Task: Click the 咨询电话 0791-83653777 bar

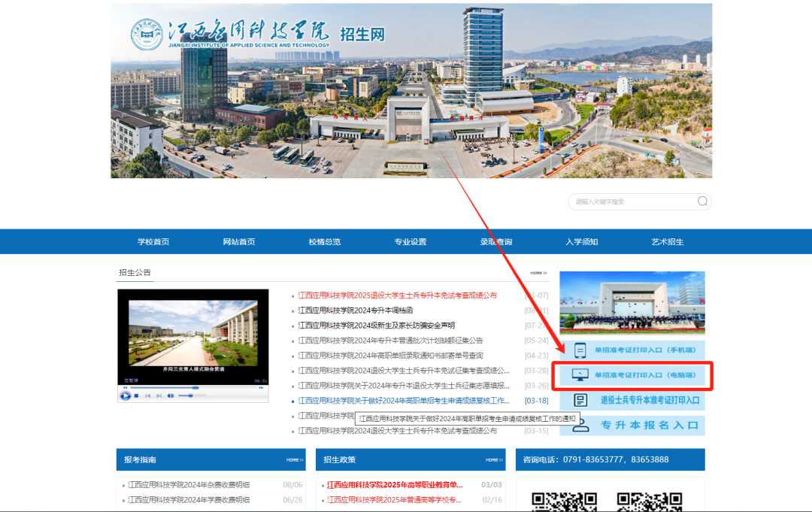Action: [610, 459]
